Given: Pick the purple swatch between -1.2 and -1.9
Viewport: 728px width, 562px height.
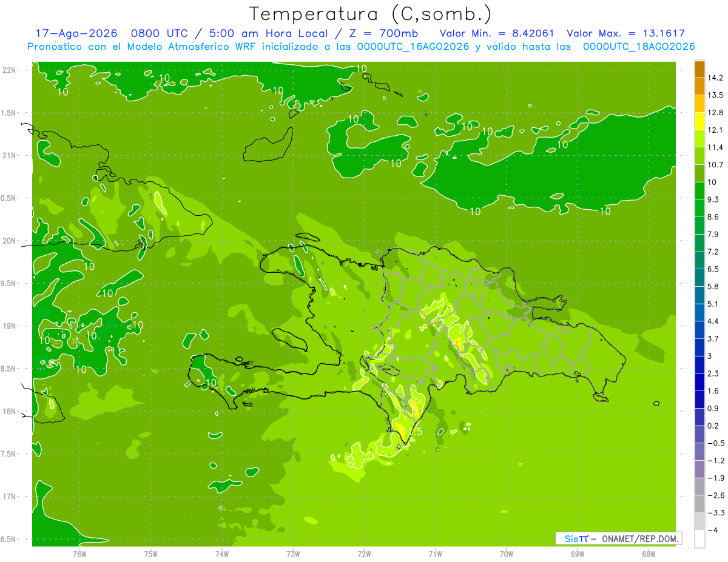Looking at the screenshot, I should [699, 469].
